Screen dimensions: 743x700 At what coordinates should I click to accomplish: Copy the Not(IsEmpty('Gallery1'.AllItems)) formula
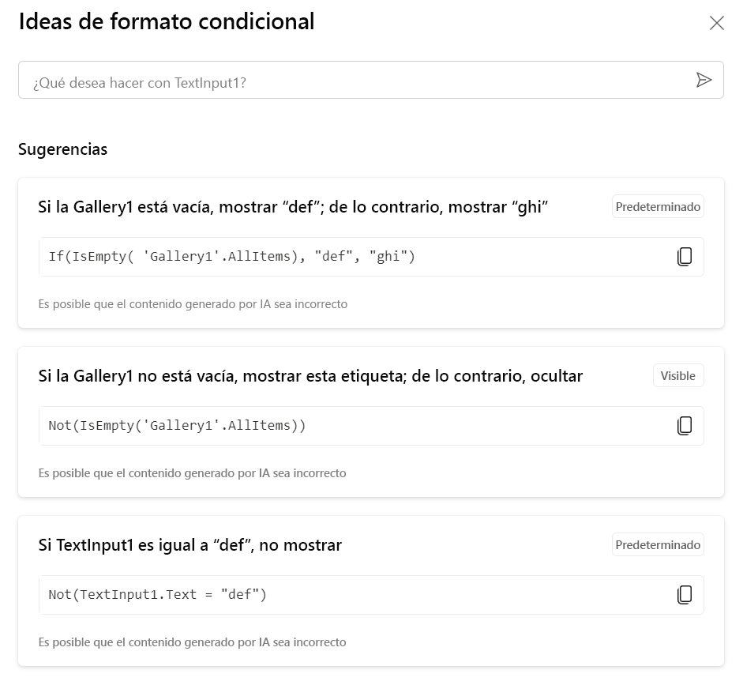685,426
